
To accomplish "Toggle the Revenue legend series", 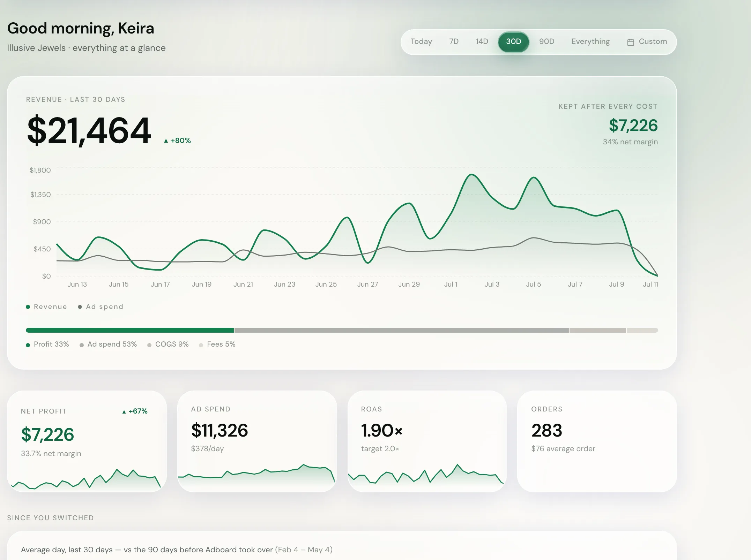I will tap(46, 307).
